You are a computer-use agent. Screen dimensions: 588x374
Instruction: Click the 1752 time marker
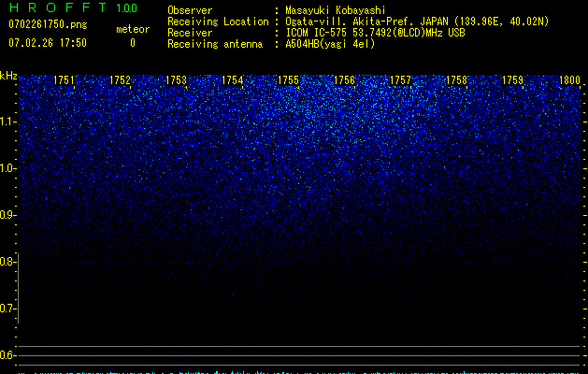[x=120, y=80]
